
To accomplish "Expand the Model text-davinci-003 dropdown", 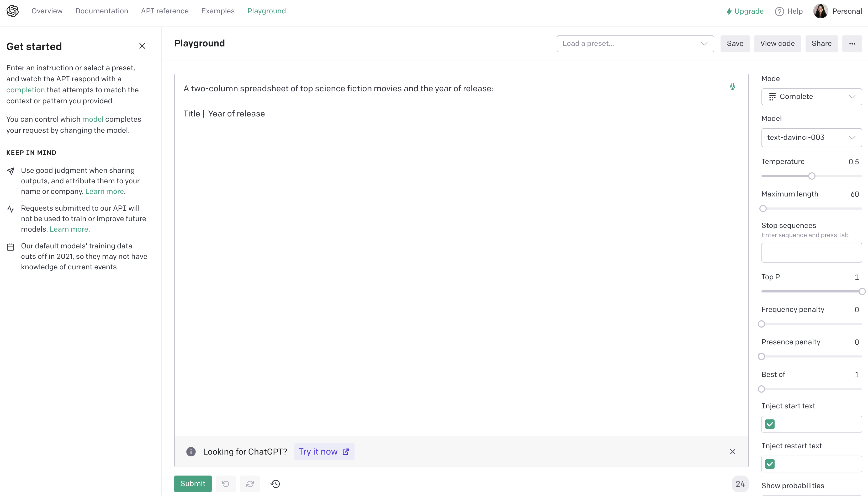I will click(811, 137).
